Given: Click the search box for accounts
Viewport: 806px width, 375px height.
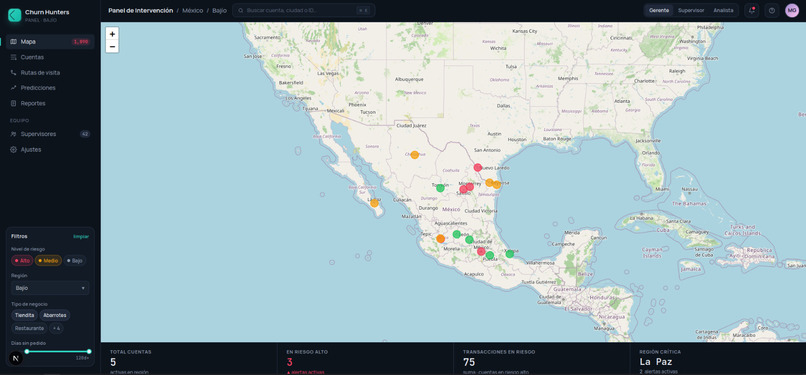Looking at the screenshot, I should pos(303,10).
